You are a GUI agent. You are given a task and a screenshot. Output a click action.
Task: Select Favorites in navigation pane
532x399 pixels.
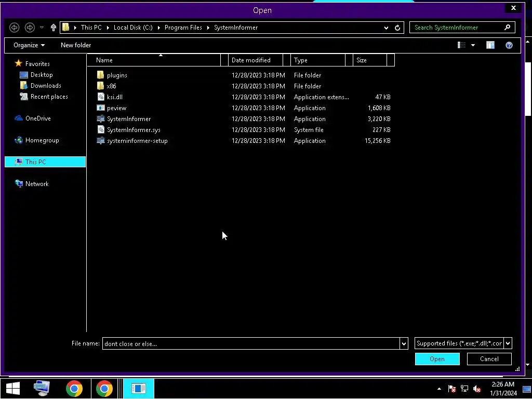[37, 64]
